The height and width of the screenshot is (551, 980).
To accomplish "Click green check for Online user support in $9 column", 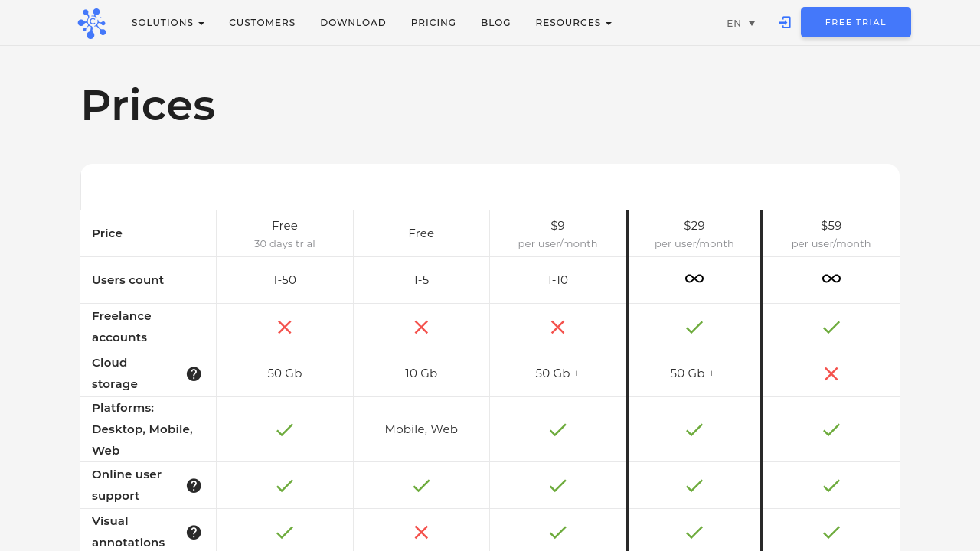I will point(557,485).
